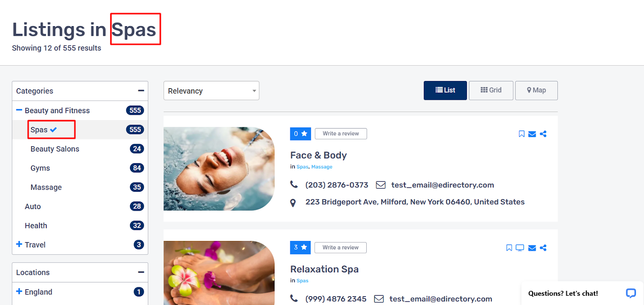Viewport: 644px width, 305px height.
Task: Click the 32 count badge for Health
Action: (137, 225)
